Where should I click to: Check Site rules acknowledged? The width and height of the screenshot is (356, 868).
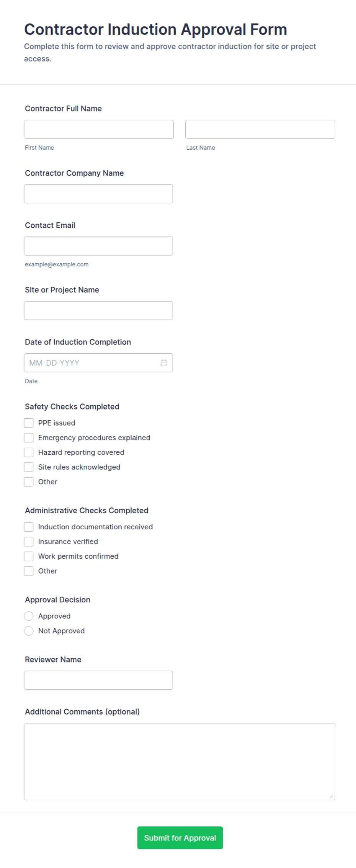point(29,467)
